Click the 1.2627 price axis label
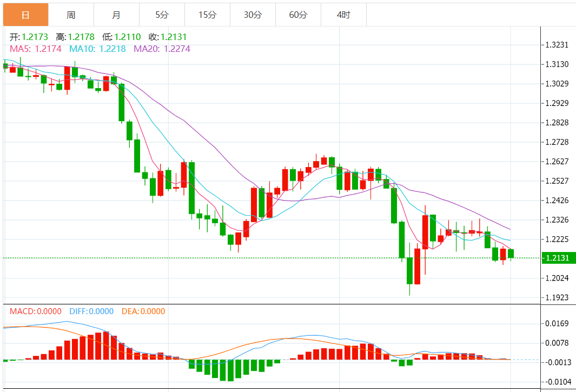The image size is (576, 392). coord(557,162)
